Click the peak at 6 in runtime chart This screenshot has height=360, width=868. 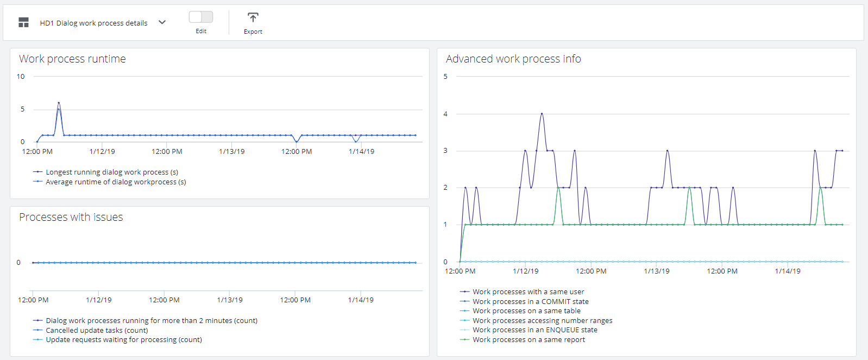click(x=59, y=103)
